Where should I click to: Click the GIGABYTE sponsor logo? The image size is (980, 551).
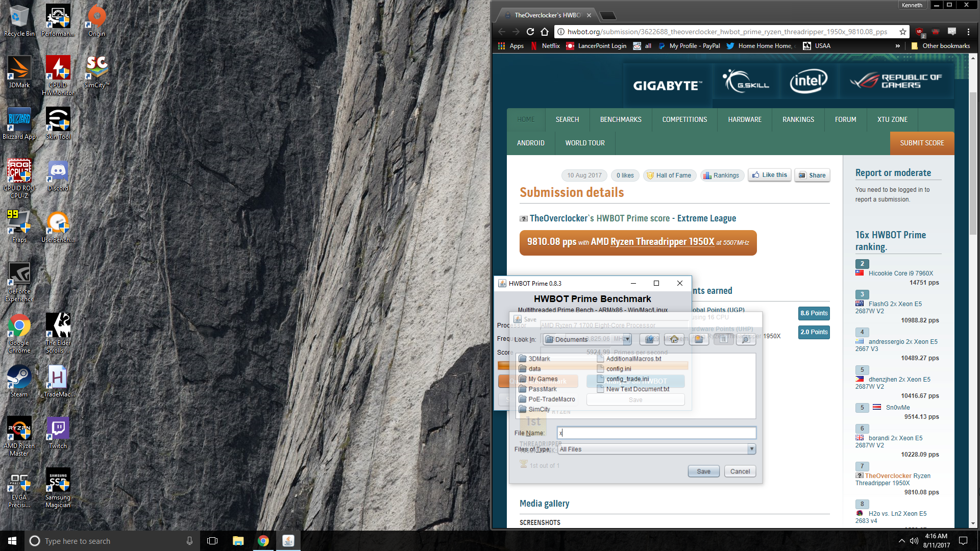668,85
